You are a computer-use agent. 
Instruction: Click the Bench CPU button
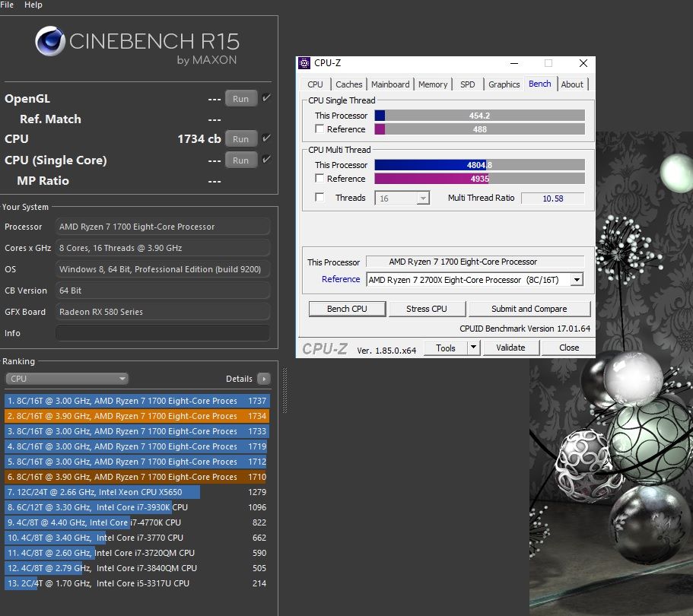coord(347,309)
